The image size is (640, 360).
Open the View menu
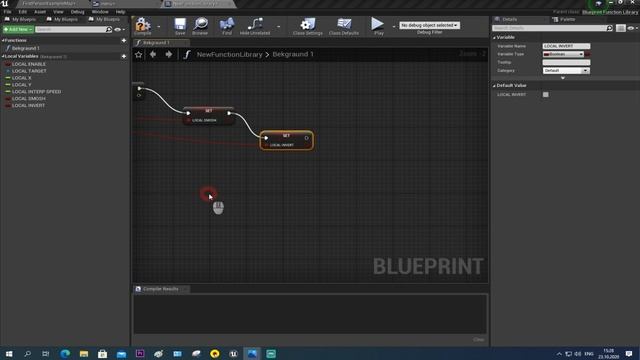tap(58, 12)
